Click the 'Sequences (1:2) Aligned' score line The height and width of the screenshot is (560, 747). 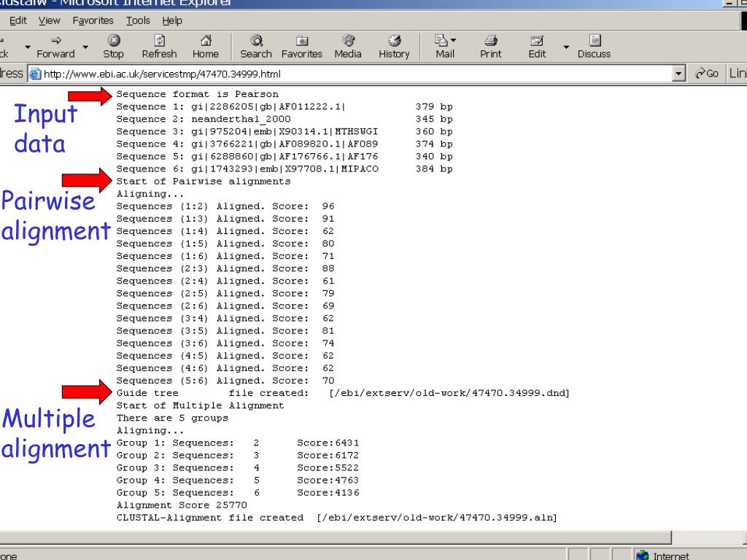tap(225, 206)
